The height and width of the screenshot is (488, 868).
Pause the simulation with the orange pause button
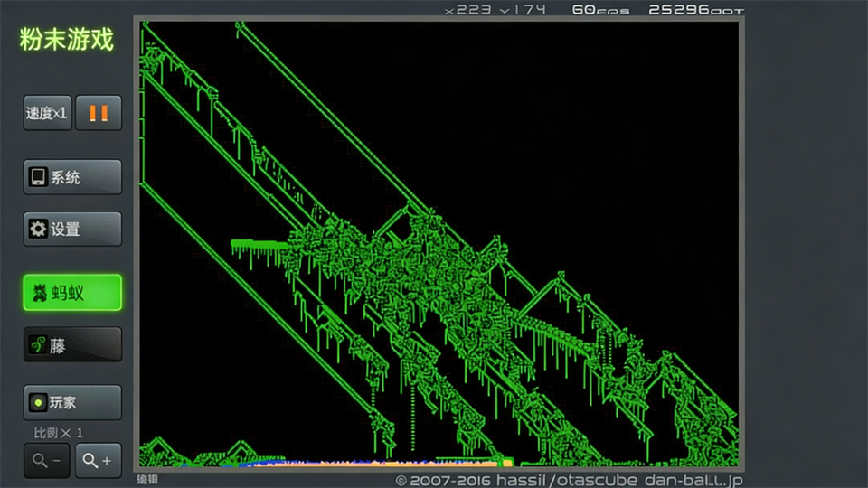(x=99, y=113)
